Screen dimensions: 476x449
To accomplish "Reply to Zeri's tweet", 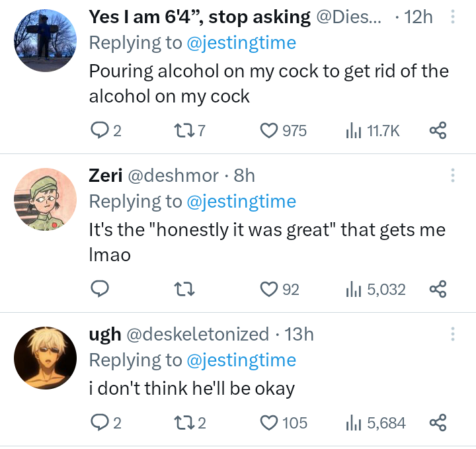I will (x=99, y=289).
